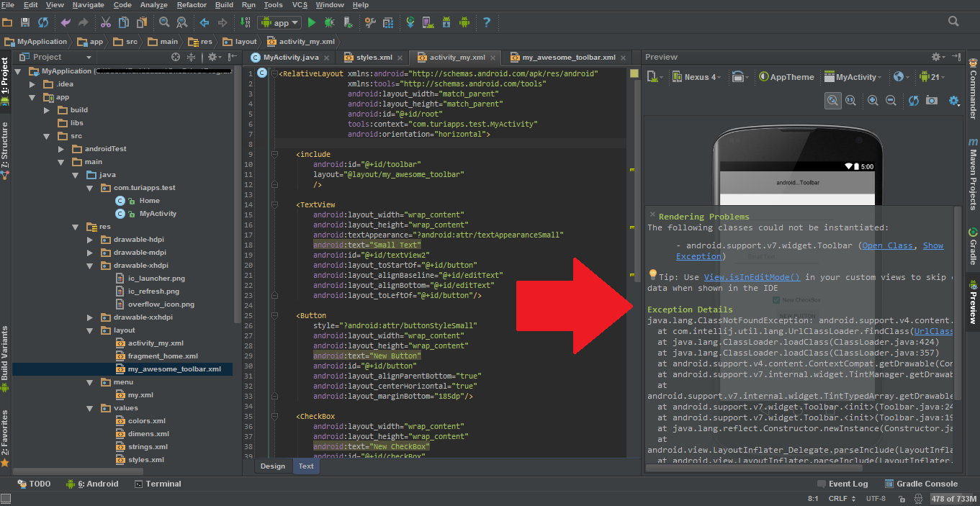Open the VCS menu
980x506 pixels.
click(x=300, y=5)
